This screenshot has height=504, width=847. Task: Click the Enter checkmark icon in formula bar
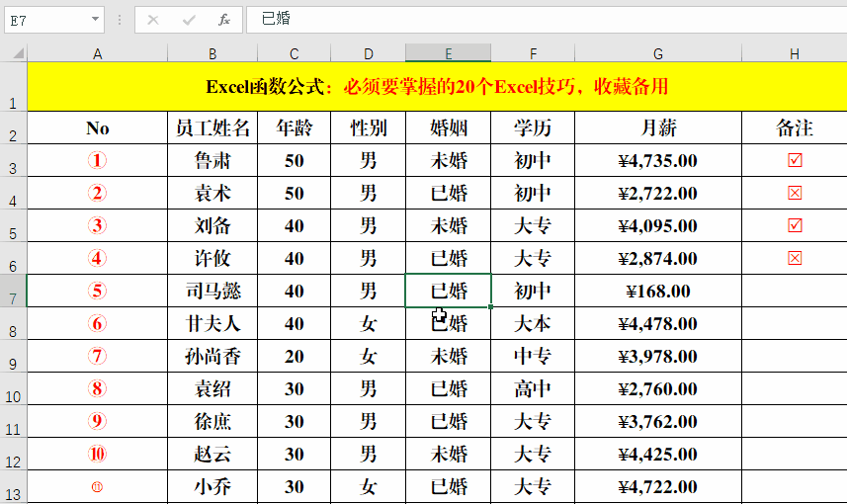click(x=189, y=20)
